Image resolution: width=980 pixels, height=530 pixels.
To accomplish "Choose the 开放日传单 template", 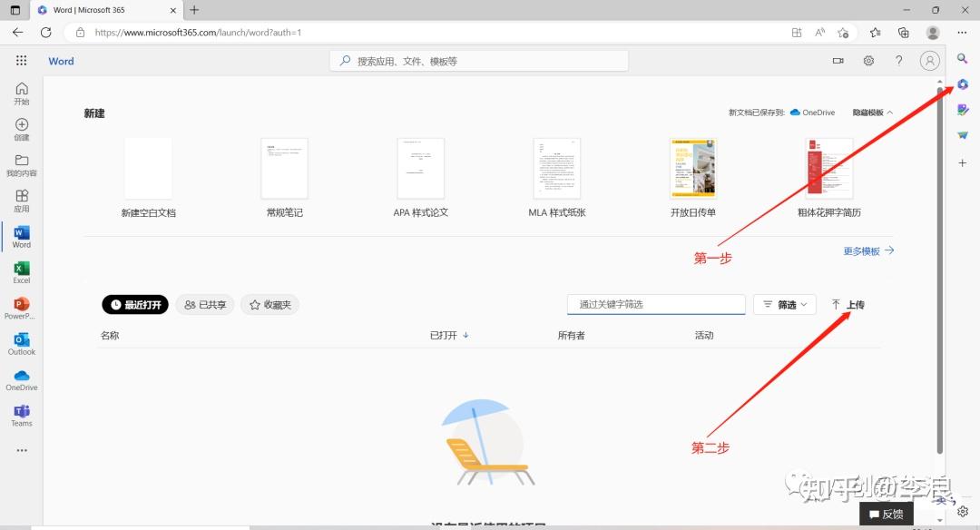I will tap(693, 178).
